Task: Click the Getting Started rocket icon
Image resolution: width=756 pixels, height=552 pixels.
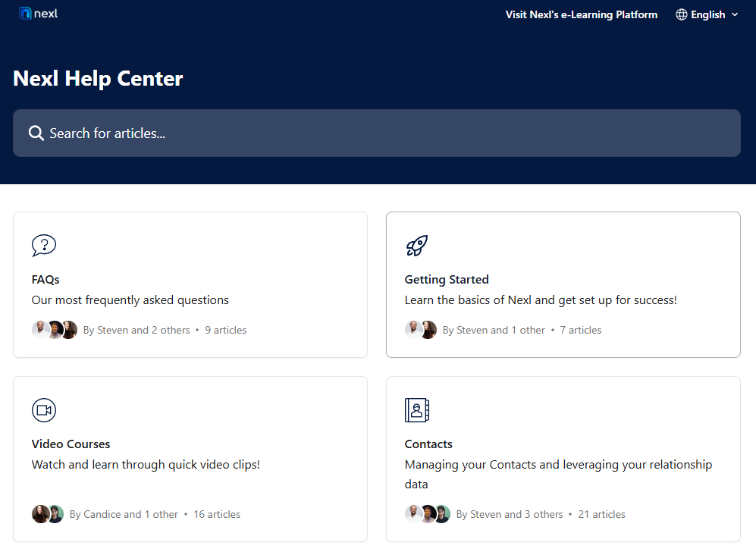Action: (416, 245)
